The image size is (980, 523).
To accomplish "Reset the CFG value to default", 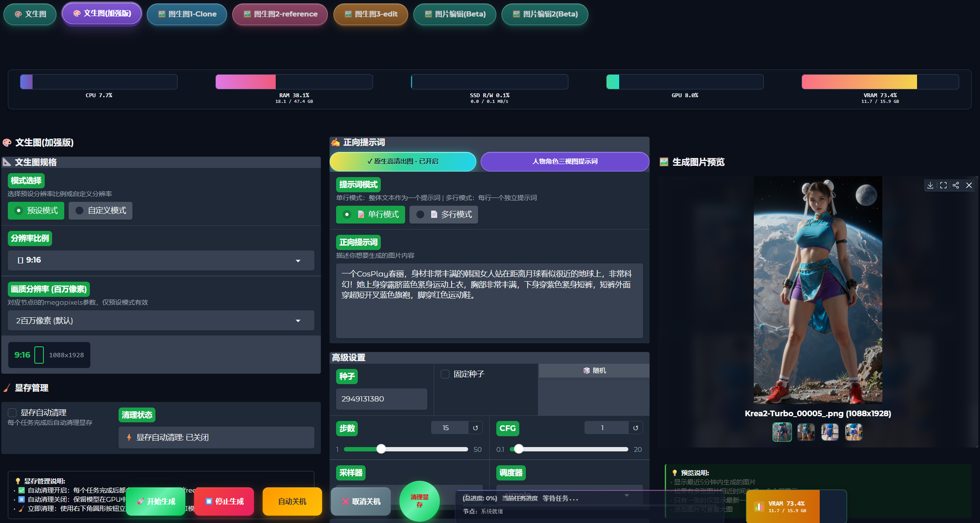I will click(636, 428).
